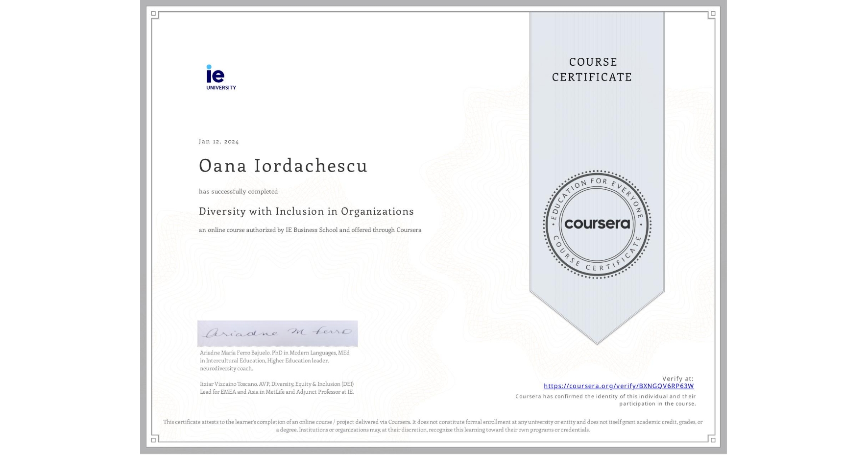Viewport: 868px width, 455px height.
Task: Click the Coursera seal badge
Action: (597, 225)
